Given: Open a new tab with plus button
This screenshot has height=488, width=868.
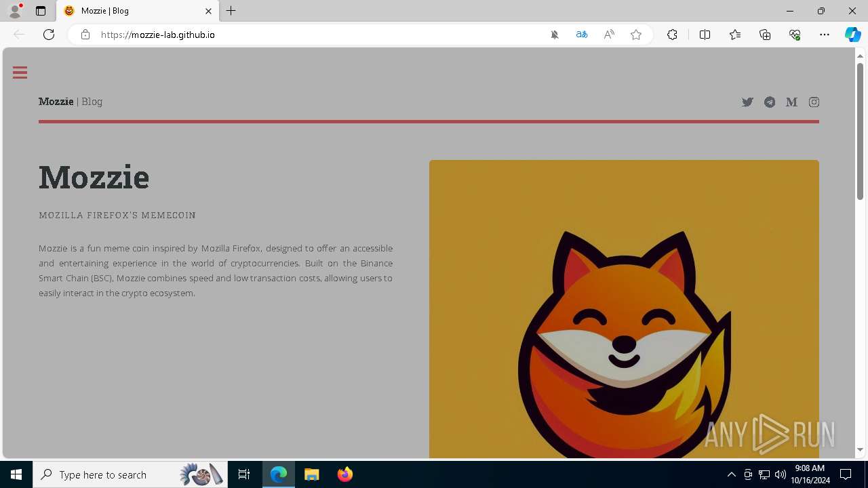Looking at the screenshot, I should pos(231,11).
